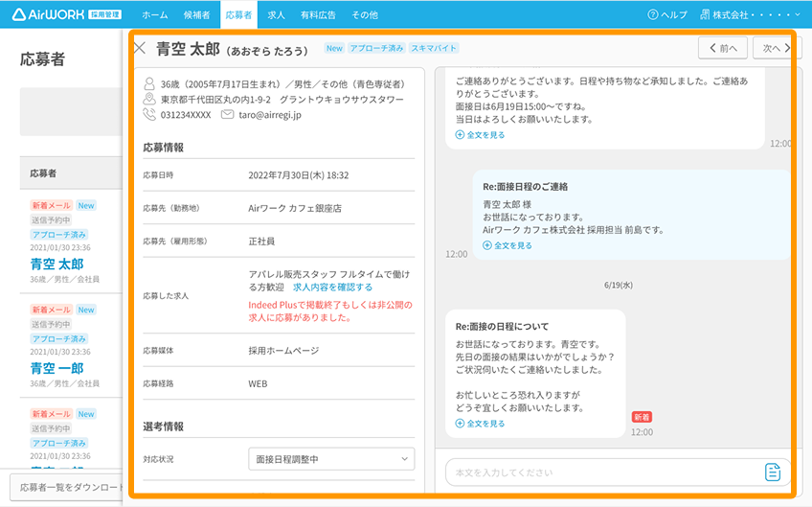The width and height of the screenshot is (812, 507).
Task: Click the email address taro@airregi.jp
Action: coord(270,115)
